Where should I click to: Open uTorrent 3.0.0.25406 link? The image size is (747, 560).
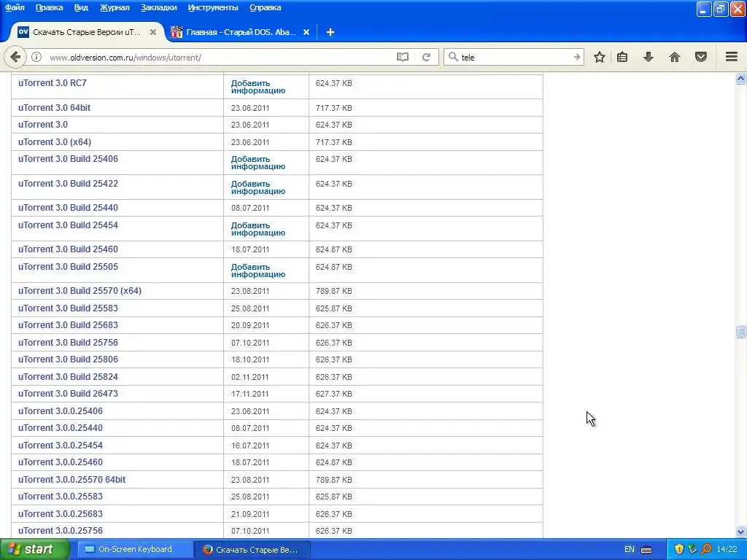(x=61, y=411)
